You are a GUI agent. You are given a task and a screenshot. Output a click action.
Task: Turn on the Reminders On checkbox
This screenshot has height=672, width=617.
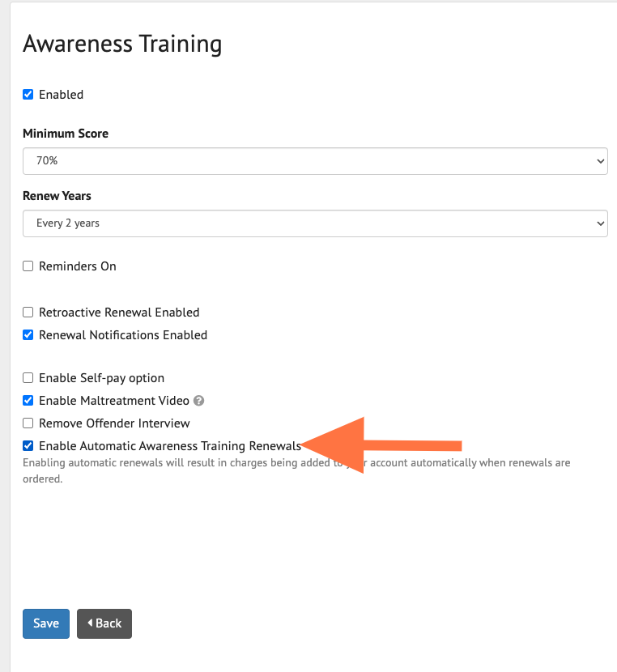click(28, 266)
